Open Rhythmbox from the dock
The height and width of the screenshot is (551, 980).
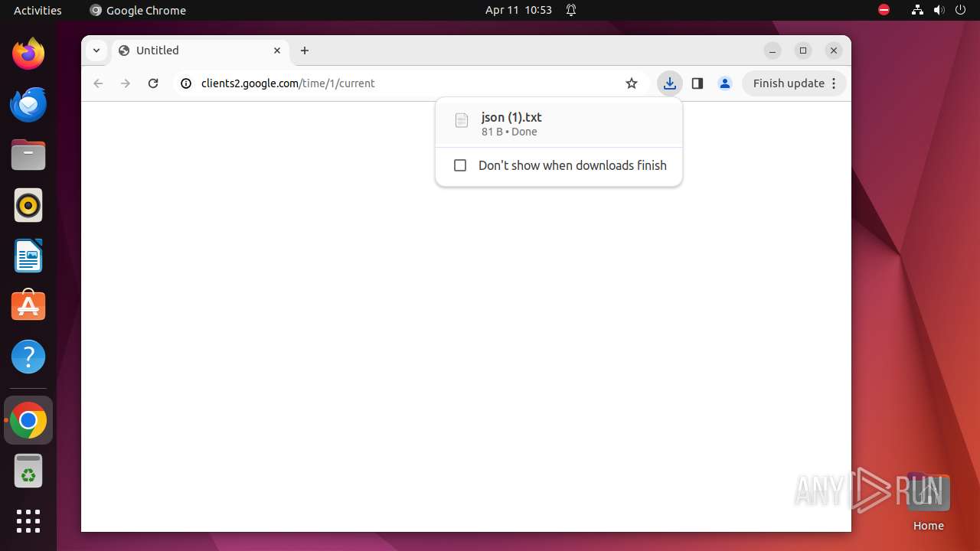coord(28,205)
